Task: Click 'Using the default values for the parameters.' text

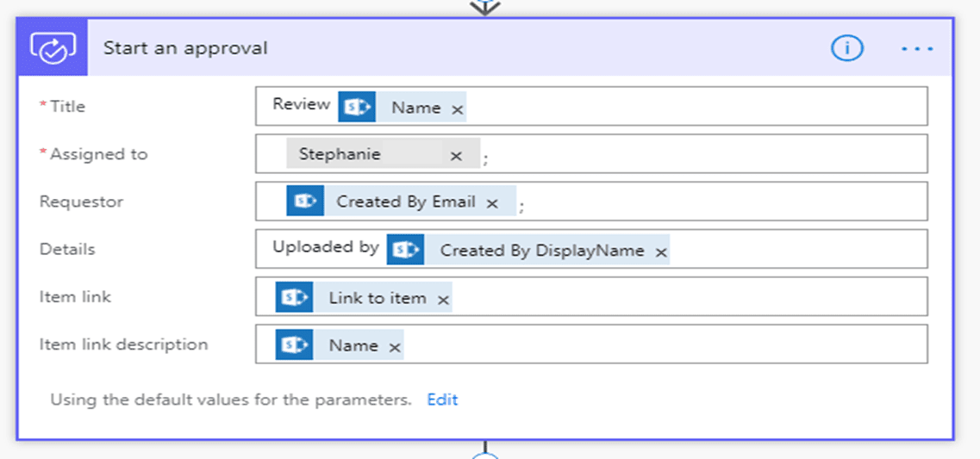Action: click(231, 400)
